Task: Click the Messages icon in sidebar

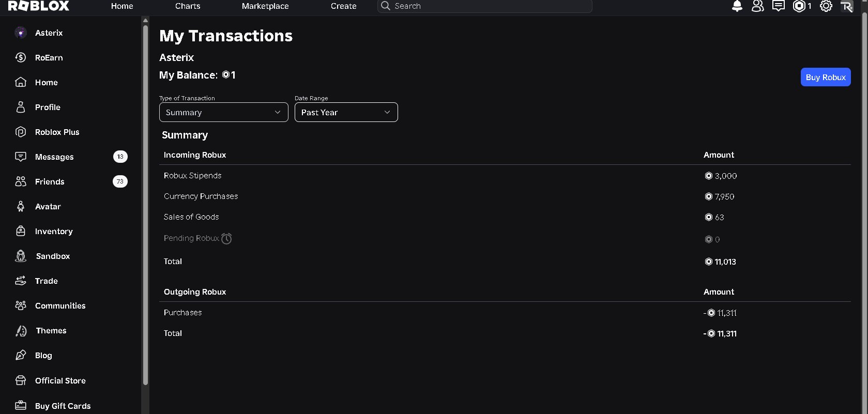Action: point(21,157)
